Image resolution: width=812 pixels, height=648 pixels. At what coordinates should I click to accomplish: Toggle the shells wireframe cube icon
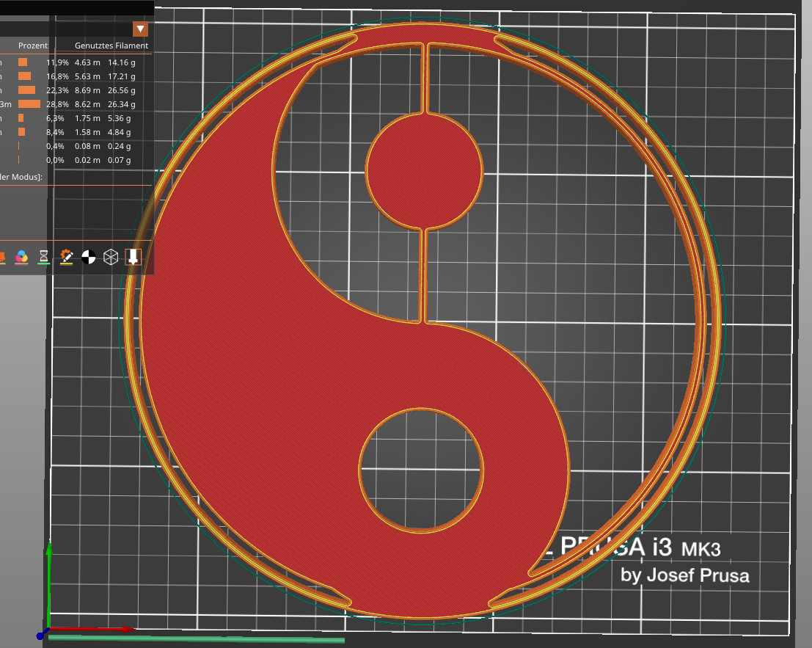coord(111,257)
